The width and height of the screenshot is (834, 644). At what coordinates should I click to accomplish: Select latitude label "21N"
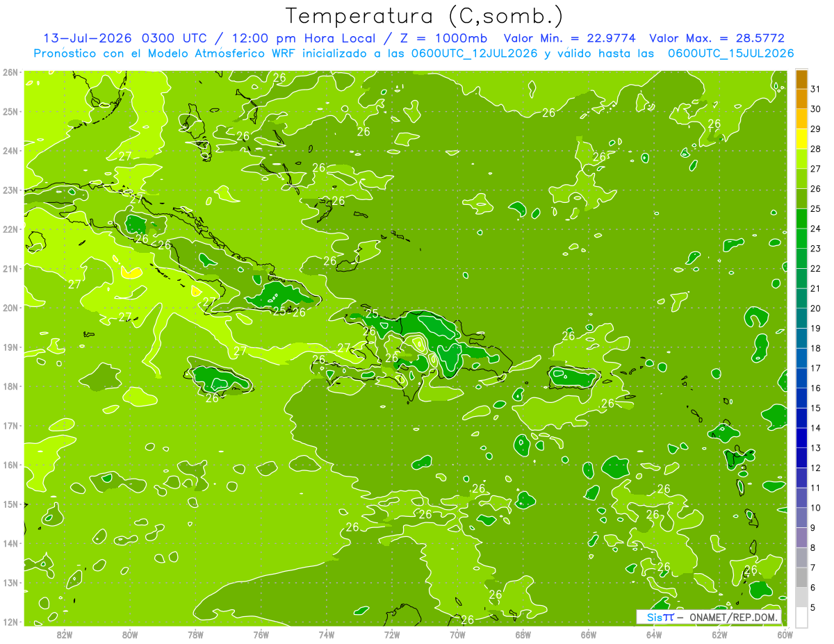(10, 268)
